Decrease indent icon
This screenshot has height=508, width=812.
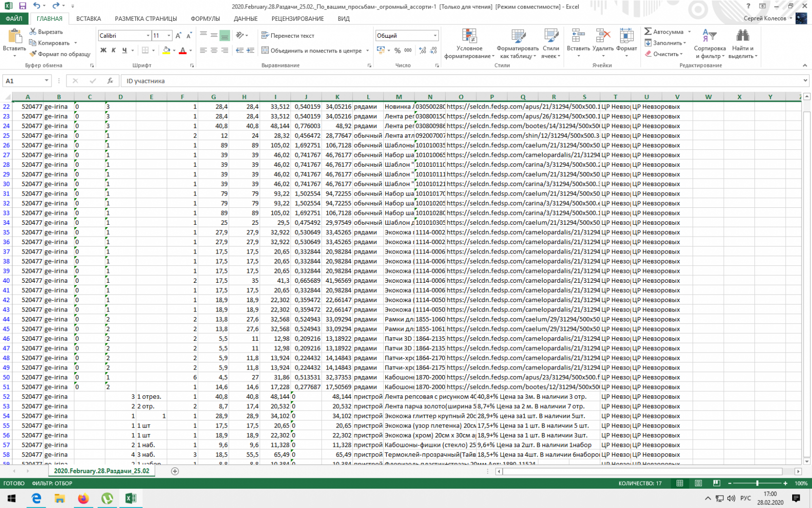coord(240,50)
